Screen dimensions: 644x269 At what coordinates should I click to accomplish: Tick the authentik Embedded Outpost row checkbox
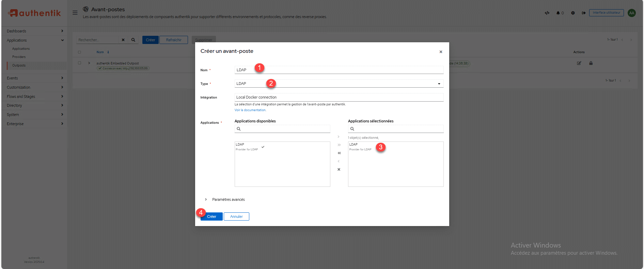point(79,63)
